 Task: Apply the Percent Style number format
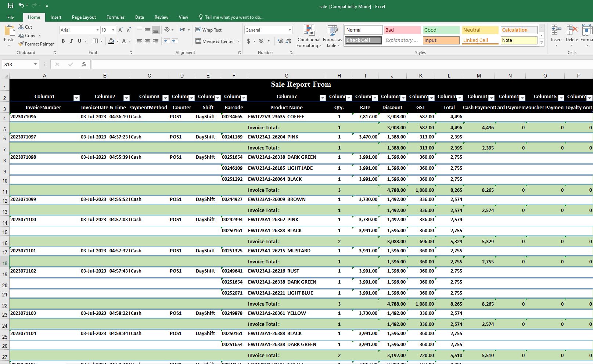pos(261,41)
